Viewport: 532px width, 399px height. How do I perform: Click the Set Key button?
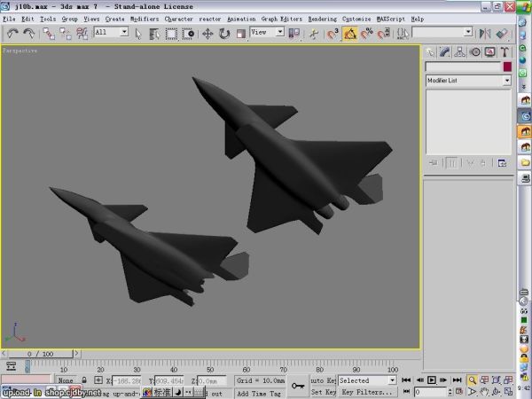(x=324, y=392)
